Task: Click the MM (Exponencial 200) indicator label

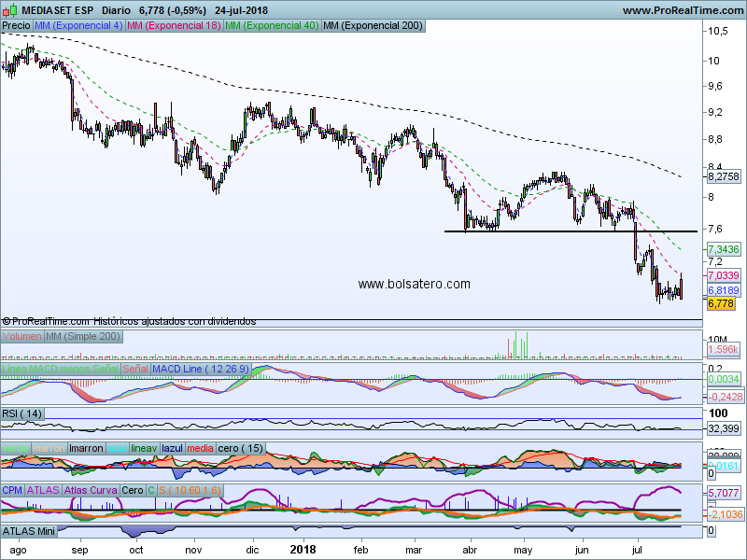Action: (372, 25)
